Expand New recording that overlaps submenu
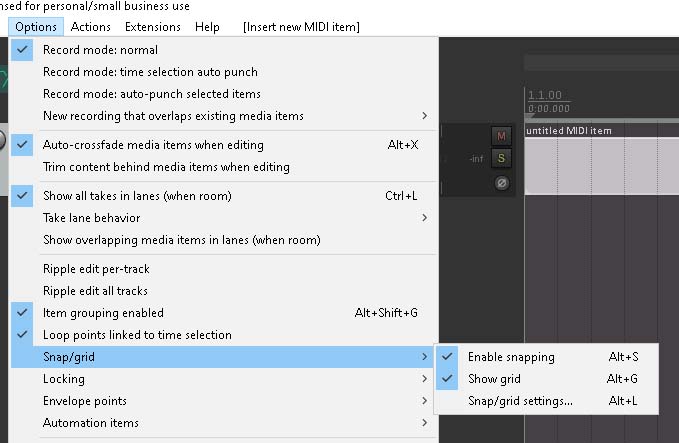This screenshot has height=443, width=679. [x=222, y=116]
